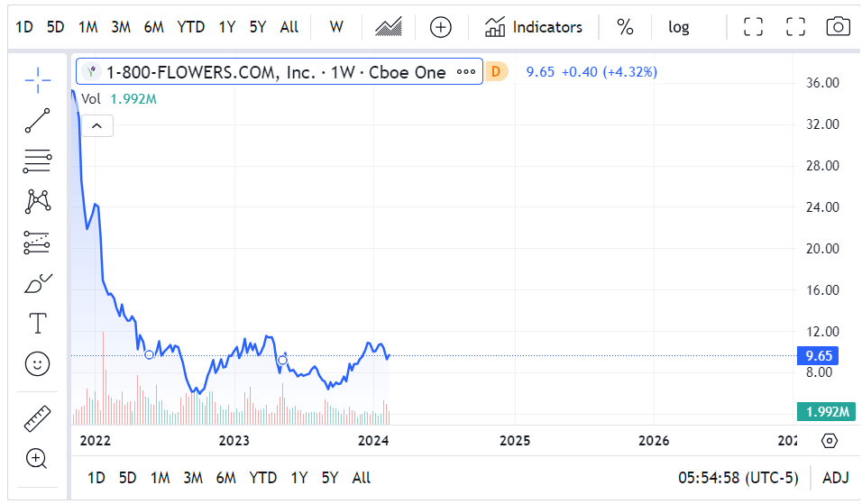Screen dimensions: 862x504
Task: Click the orange D delayed data badge
Action: point(497,71)
